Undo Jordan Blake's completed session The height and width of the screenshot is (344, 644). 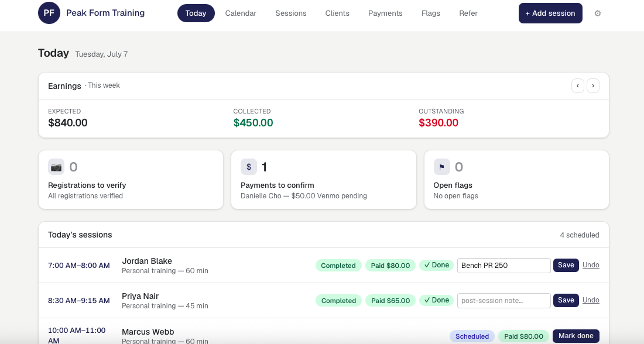[591, 265]
